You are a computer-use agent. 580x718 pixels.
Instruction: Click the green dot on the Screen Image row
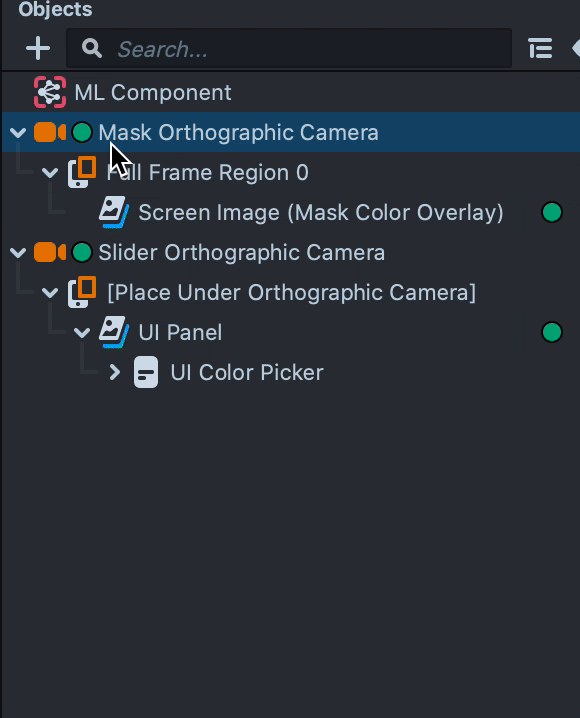coord(552,212)
